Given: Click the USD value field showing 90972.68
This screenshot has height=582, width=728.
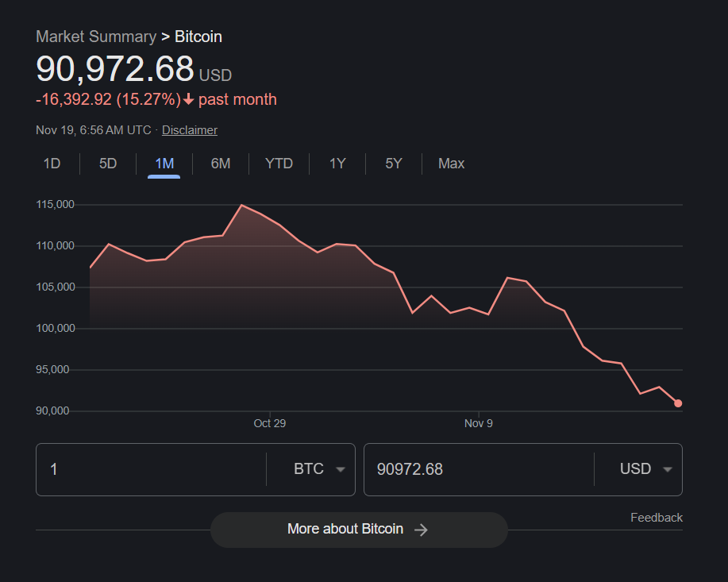Looking at the screenshot, I should pyautogui.click(x=476, y=469).
